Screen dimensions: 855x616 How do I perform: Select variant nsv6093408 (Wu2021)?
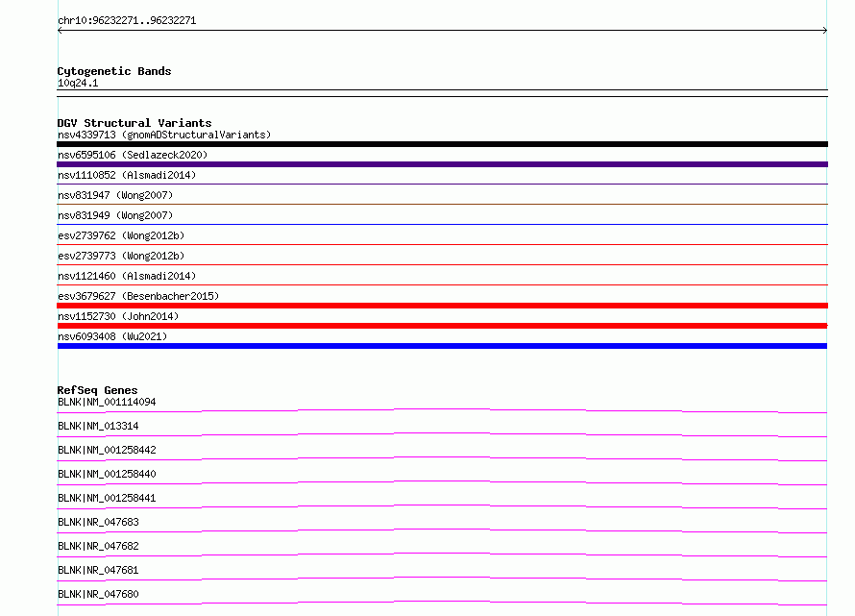(x=112, y=336)
